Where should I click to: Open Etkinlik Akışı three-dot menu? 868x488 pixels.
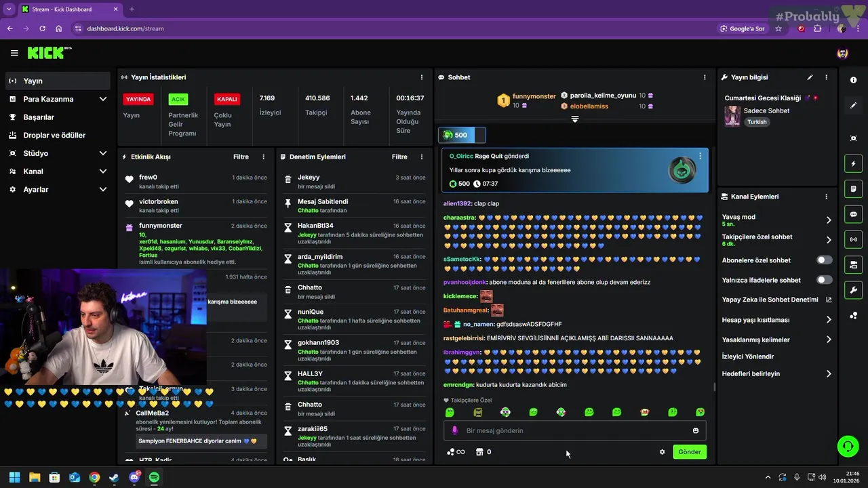pyautogui.click(x=264, y=157)
